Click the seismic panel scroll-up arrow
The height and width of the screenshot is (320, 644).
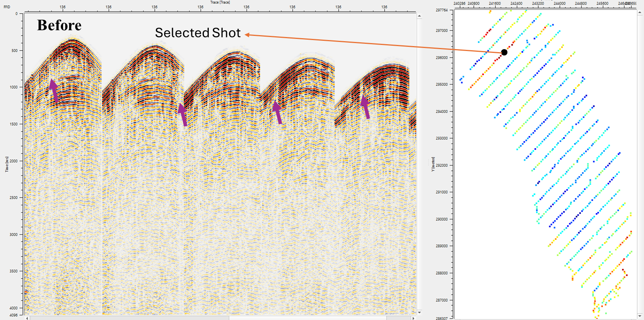(419, 16)
